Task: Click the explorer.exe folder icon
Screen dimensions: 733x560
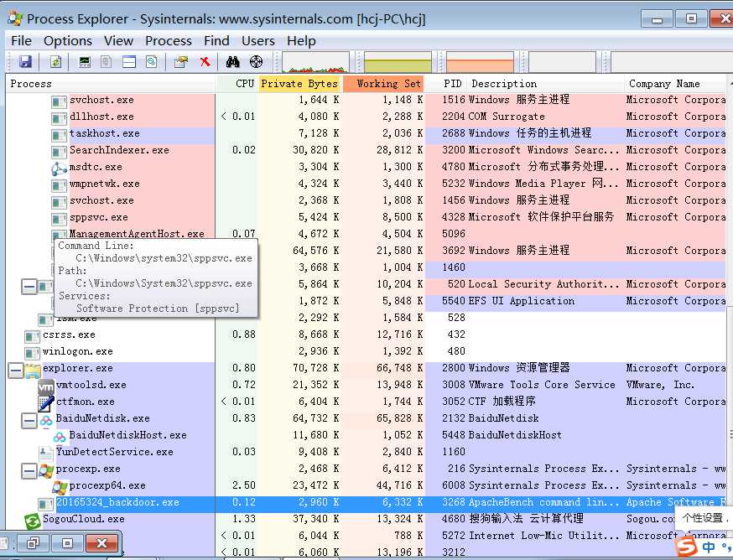Action: tap(32, 371)
